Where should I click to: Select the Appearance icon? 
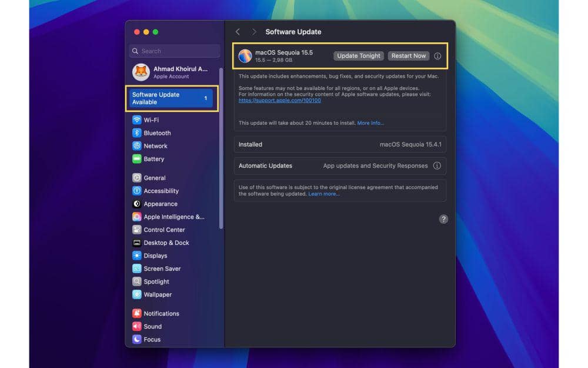(137, 204)
